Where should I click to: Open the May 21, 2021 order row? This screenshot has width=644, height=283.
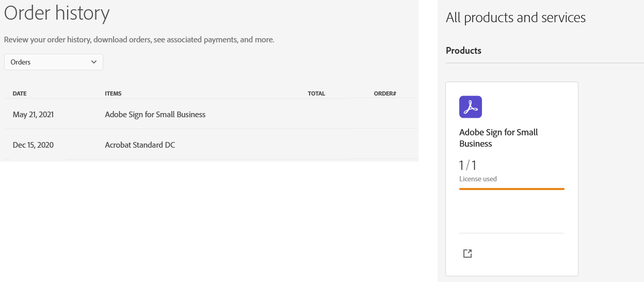click(x=33, y=115)
